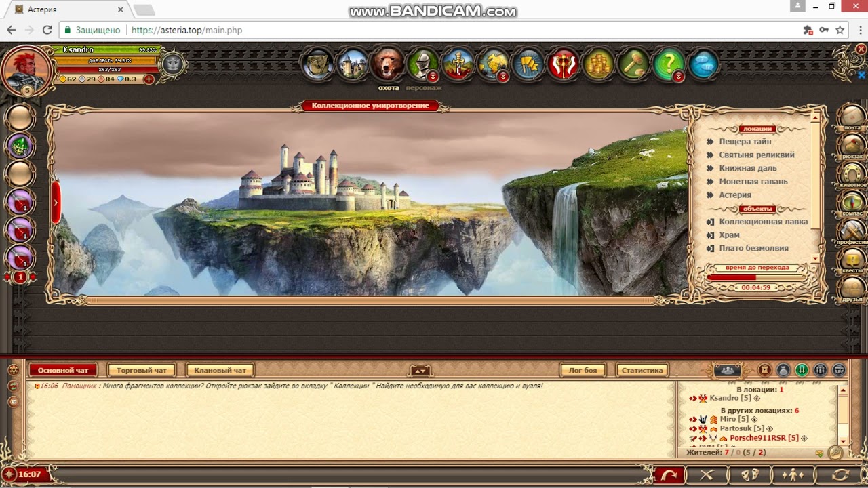Click the theater masks emotes button
868x488 pixels.
749,474
